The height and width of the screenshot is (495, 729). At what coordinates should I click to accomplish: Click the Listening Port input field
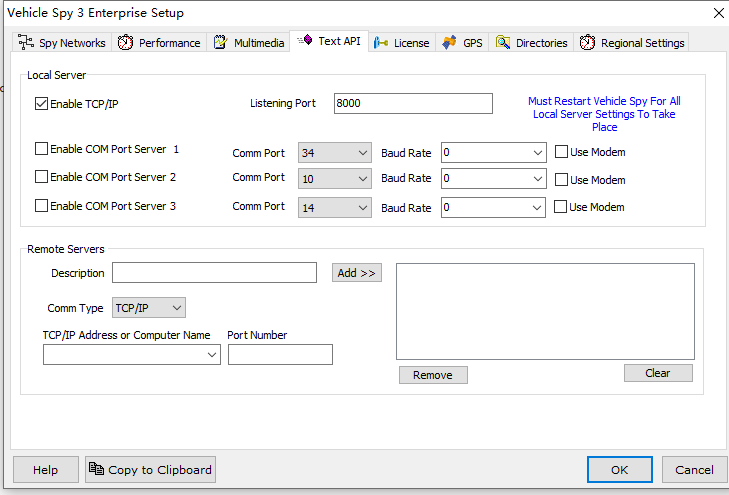click(413, 104)
